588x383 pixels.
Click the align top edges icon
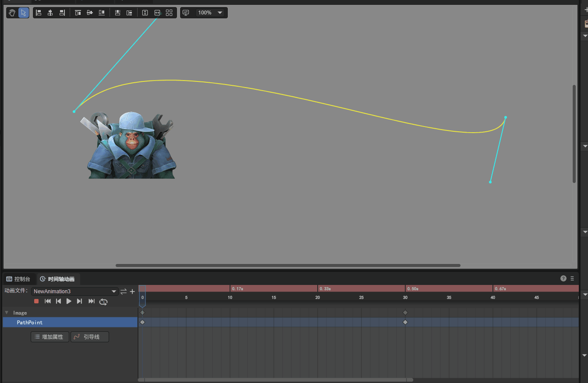[78, 13]
